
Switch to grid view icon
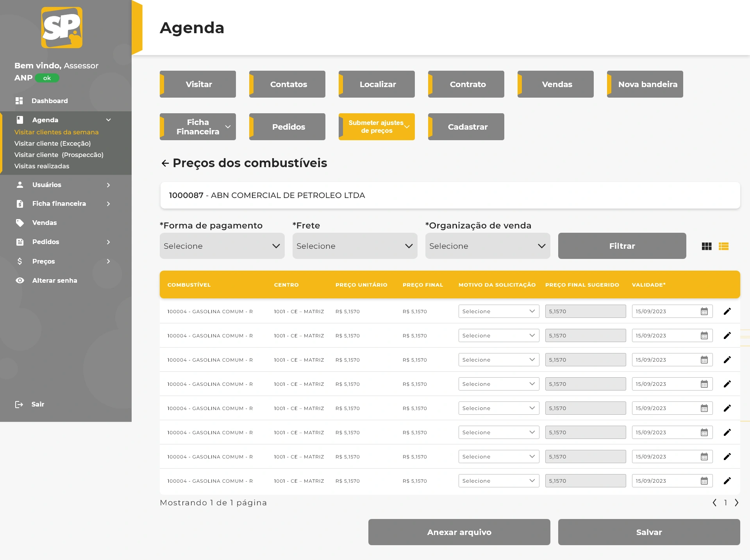point(706,246)
